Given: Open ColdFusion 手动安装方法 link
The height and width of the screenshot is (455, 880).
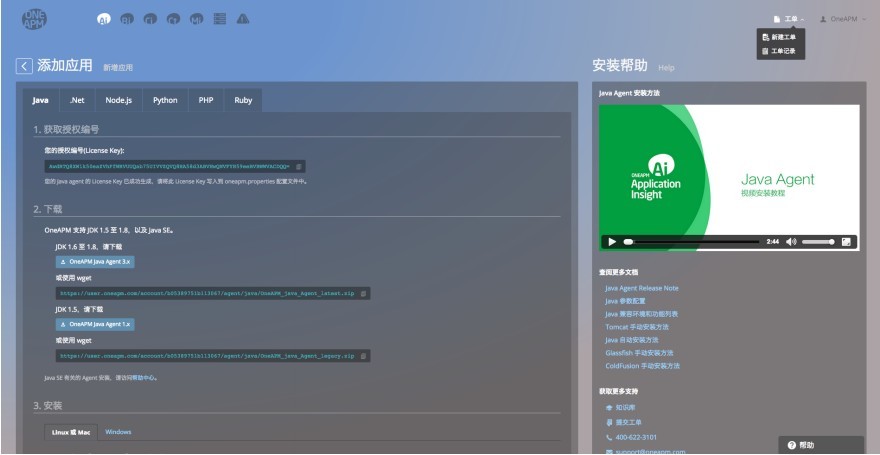Looking at the screenshot, I should [x=643, y=366].
